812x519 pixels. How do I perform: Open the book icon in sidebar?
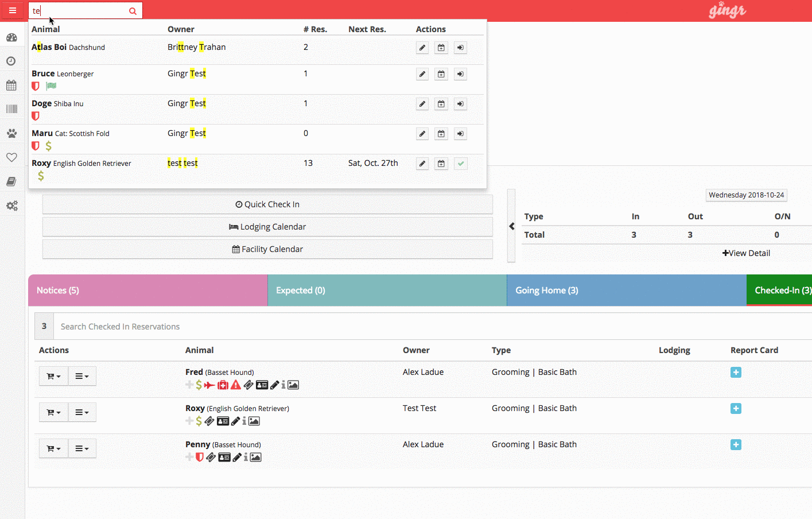(x=11, y=181)
